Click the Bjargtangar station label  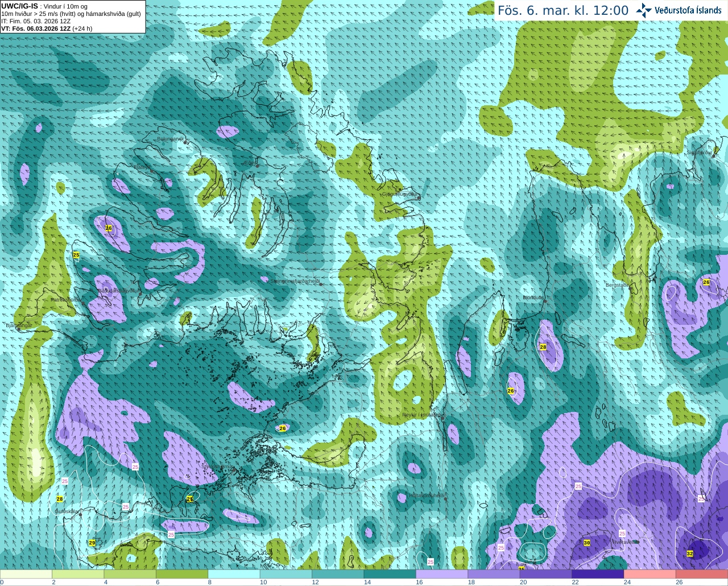[19, 325]
